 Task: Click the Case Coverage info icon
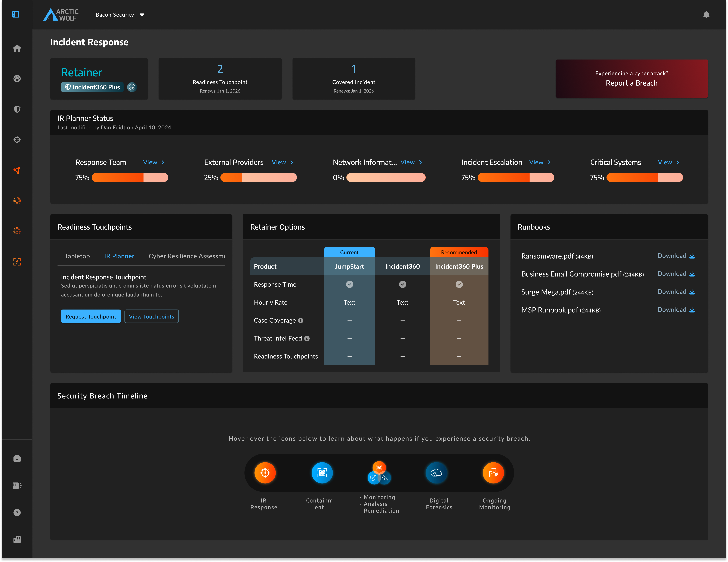coord(301,320)
